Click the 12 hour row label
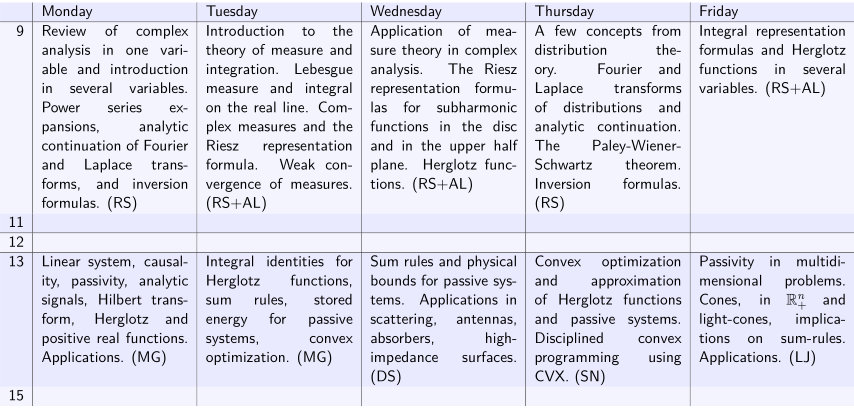 17,242
